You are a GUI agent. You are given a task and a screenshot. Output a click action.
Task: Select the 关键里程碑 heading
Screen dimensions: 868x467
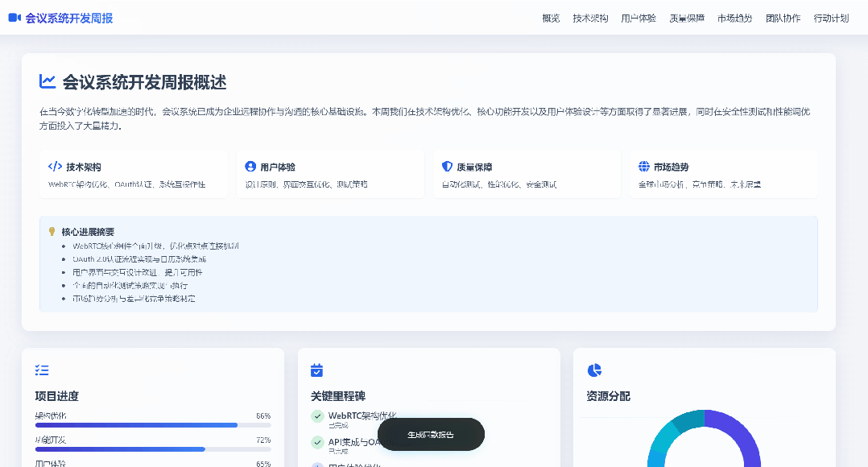point(338,396)
